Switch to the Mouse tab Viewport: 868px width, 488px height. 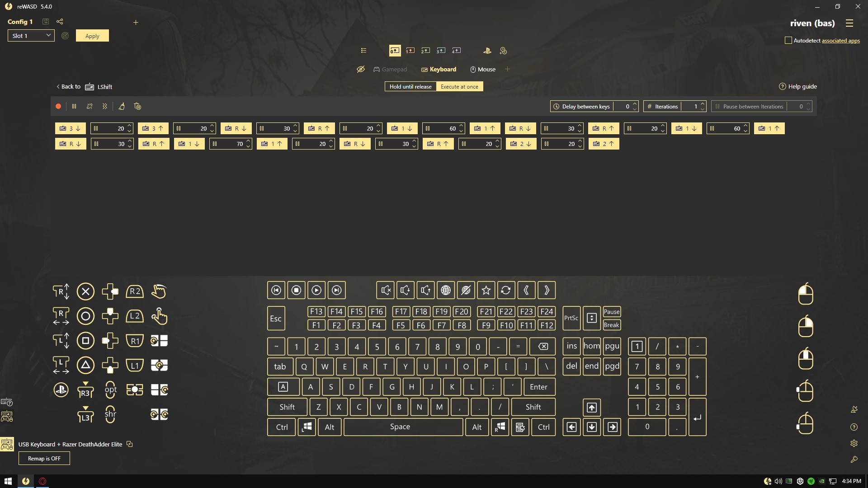click(483, 69)
